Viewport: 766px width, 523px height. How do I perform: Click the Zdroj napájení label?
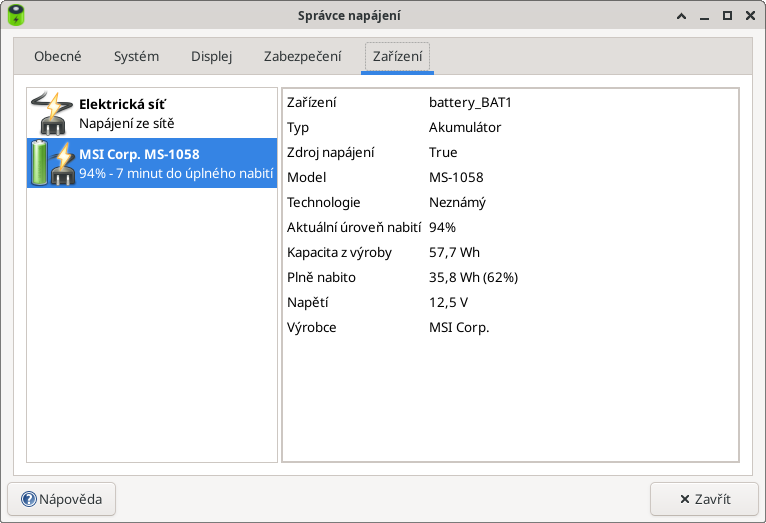[x=331, y=153]
